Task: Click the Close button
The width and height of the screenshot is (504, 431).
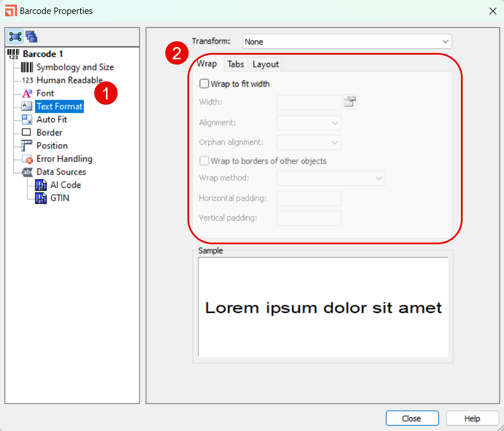Action: (411, 418)
